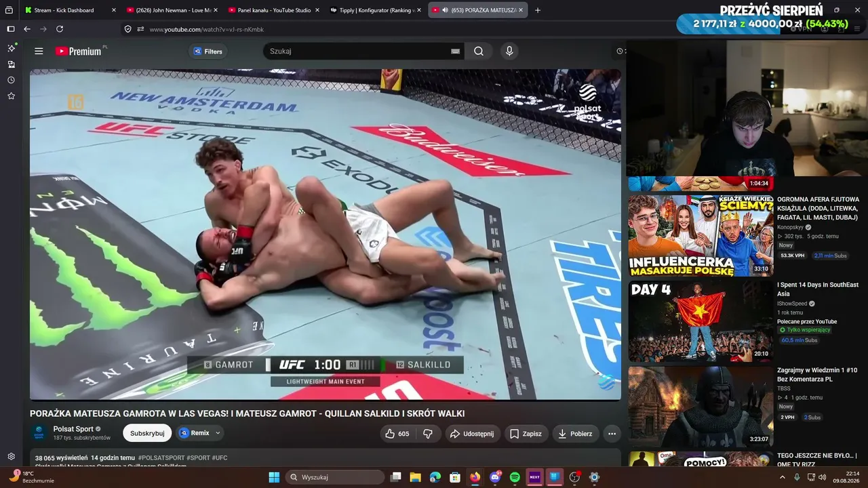
Task: Open the #POLSATSPORT hashtag link
Action: click(161, 458)
